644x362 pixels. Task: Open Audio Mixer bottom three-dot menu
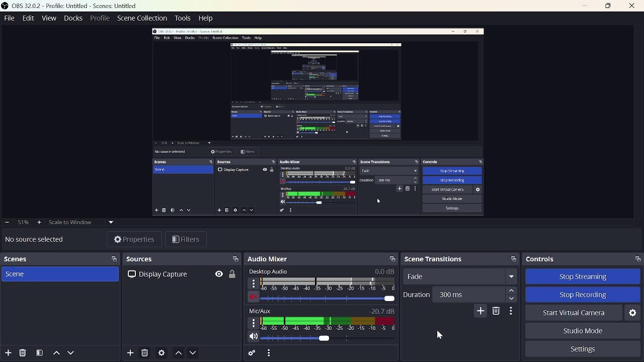(269, 353)
